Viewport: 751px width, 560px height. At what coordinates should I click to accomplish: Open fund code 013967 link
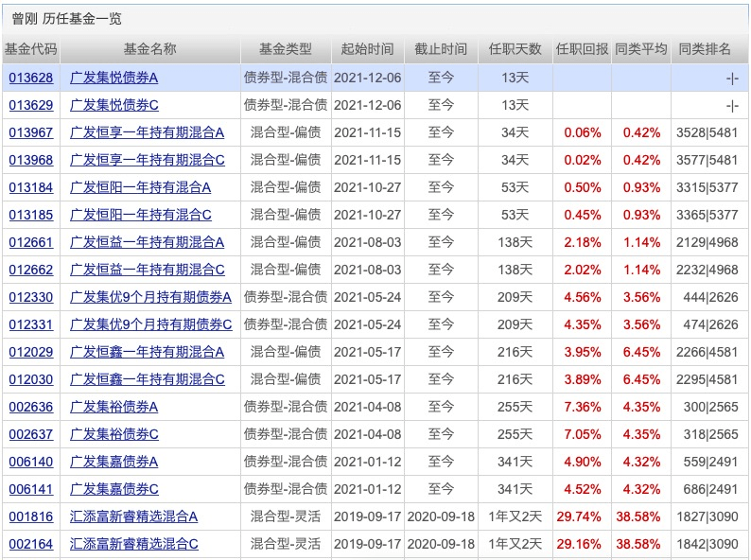(31, 132)
